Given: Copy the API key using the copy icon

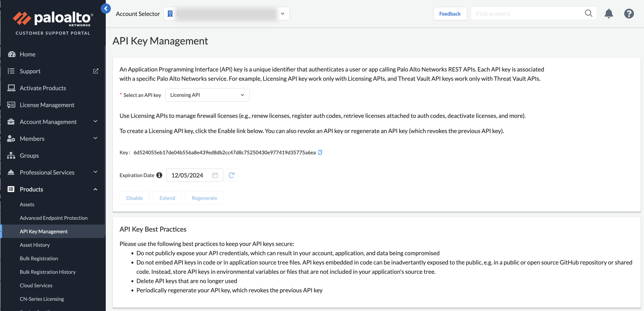Looking at the screenshot, I should coord(320,153).
